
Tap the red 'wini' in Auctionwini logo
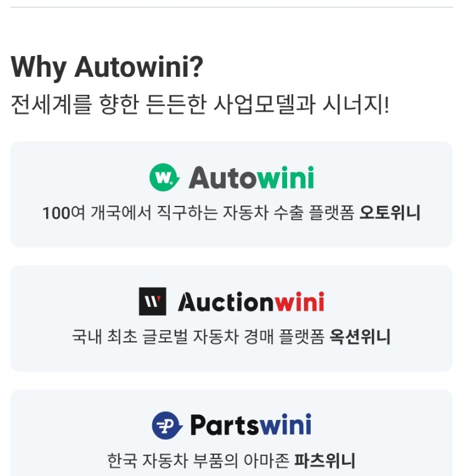(300, 303)
